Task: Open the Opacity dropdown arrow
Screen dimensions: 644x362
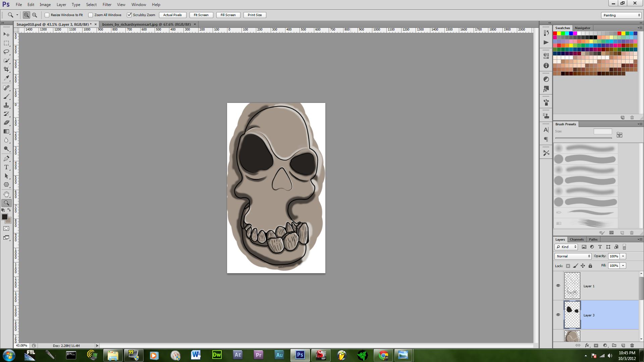Action: pyautogui.click(x=623, y=256)
